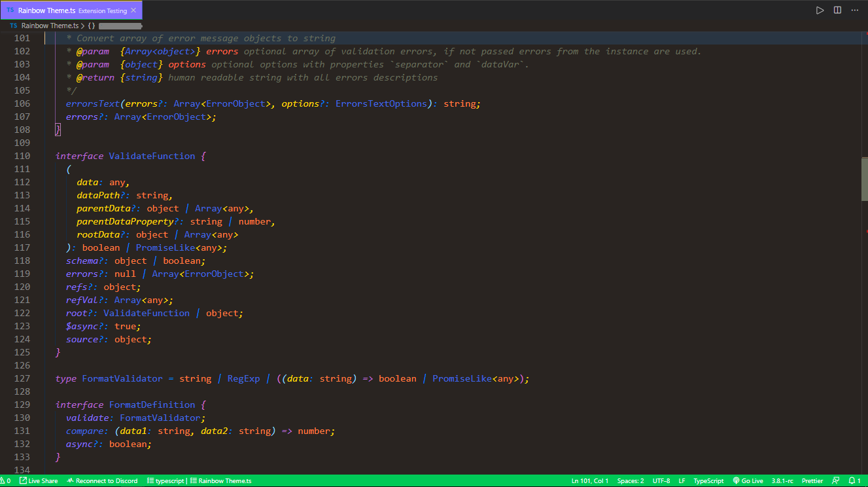Start a Live Share session
This screenshot has width=868, height=487.
pos(39,480)
